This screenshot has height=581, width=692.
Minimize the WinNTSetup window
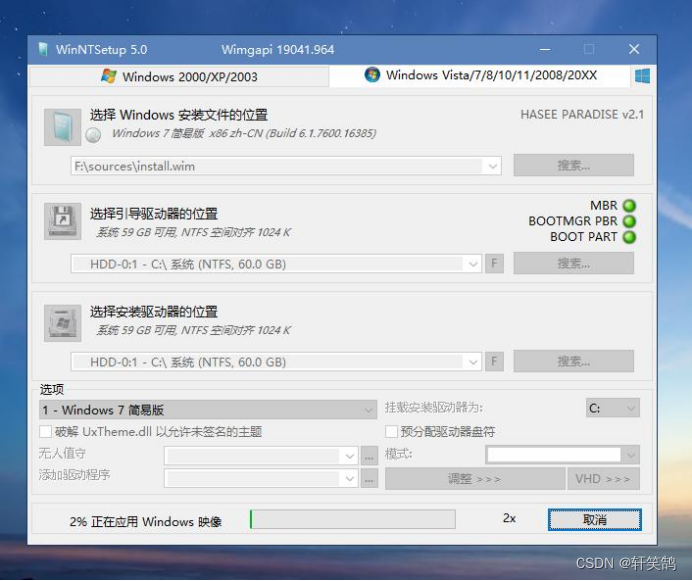click(x=545, y=49)
